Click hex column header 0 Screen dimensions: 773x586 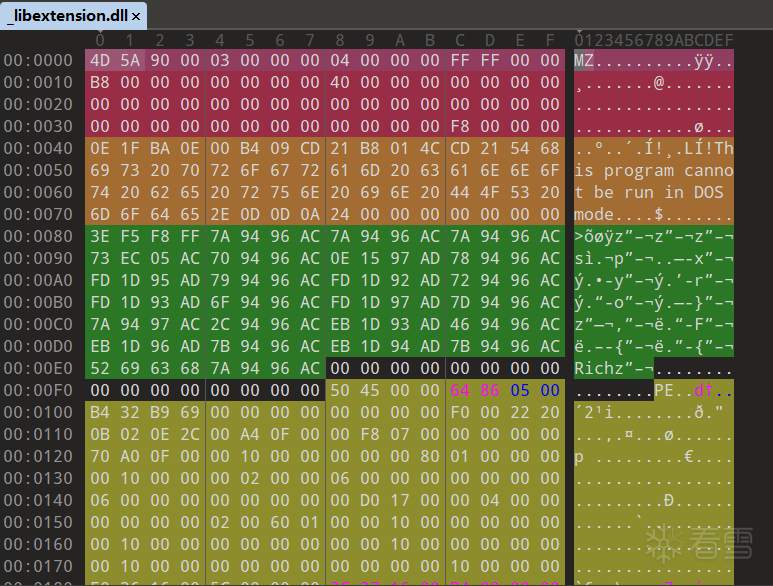(100, 40)
